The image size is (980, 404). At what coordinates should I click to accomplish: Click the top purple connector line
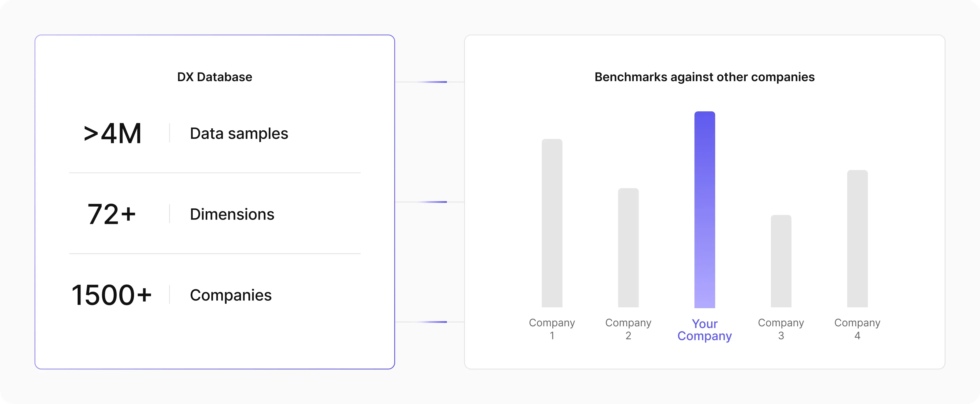click(x=432, y=82)
